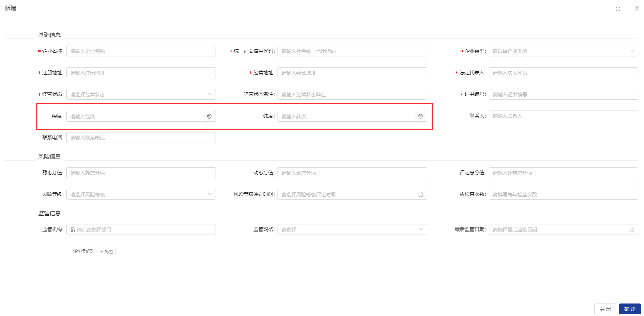Focus the 静态分值 input field

(x=141, y=173)
